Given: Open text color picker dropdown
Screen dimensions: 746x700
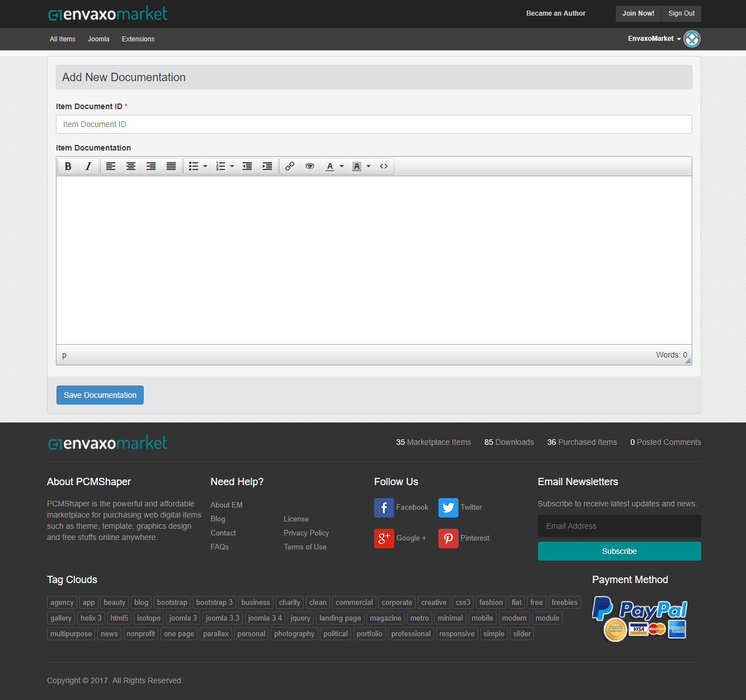Looking at the screenshot, I should point(342,166).
